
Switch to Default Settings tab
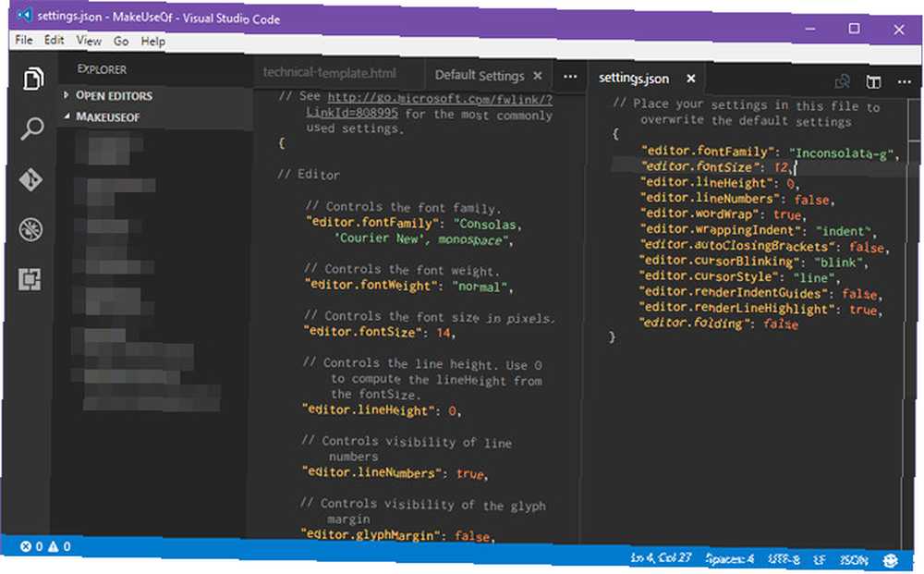pyautogui.click(x=479, y=76)
